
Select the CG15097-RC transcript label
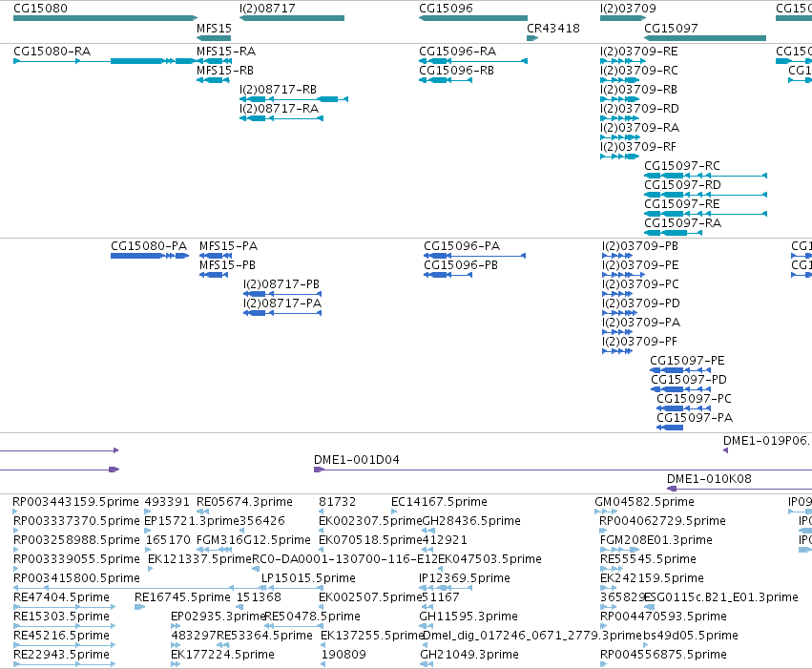click(x=682, y=166)
